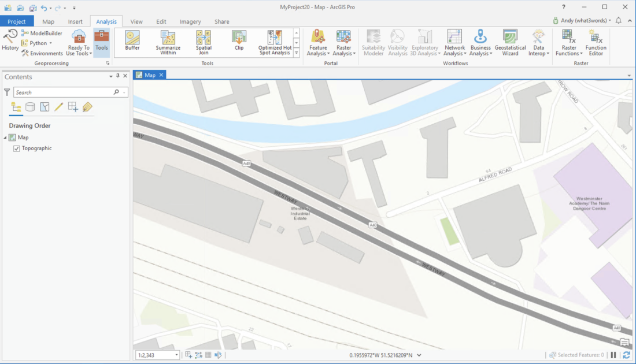The width and height of the screenshot is (636, 364).
Task: Customize the Quick Access Toolbar
Action: (74, 8)
